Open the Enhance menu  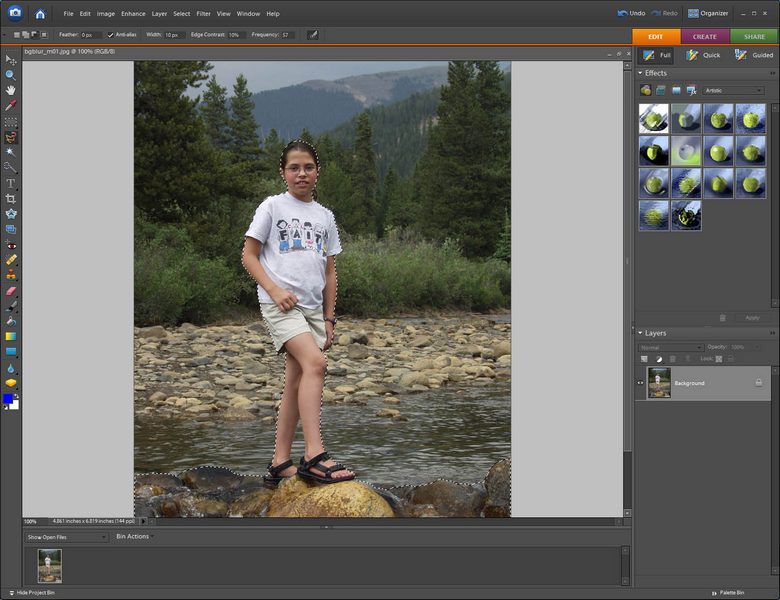pyautogui.click(x=132, y=14)
